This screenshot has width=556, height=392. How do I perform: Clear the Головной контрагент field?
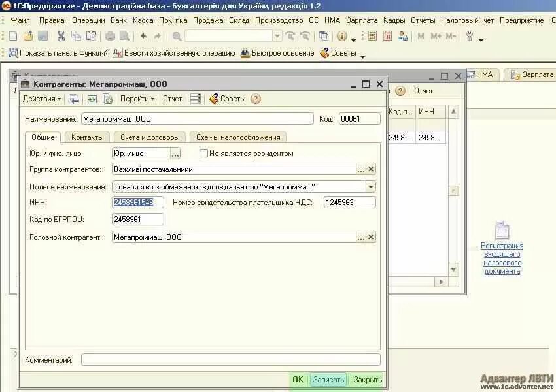(371, 237)
